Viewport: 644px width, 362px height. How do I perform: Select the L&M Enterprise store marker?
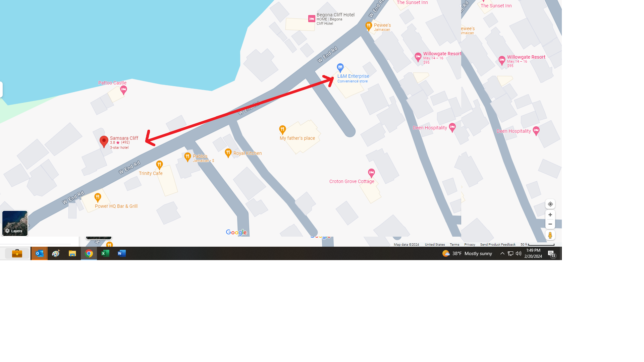coord(340,68)
